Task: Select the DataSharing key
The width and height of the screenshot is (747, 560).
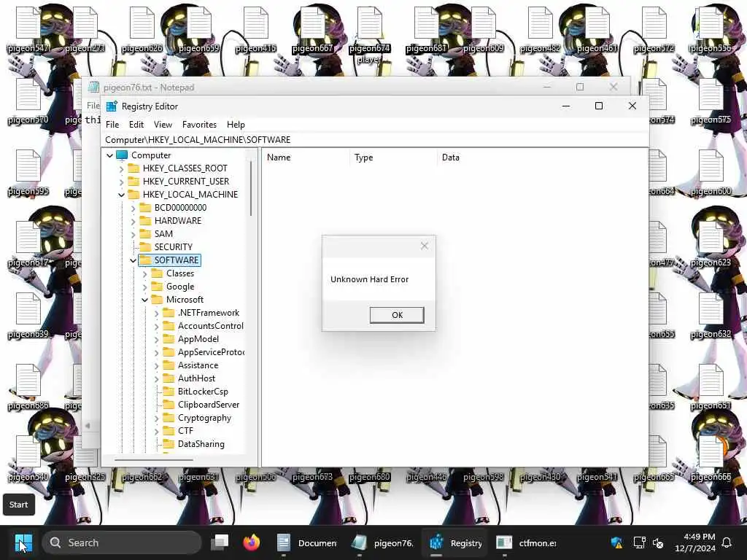Action: tap(201, 444)
